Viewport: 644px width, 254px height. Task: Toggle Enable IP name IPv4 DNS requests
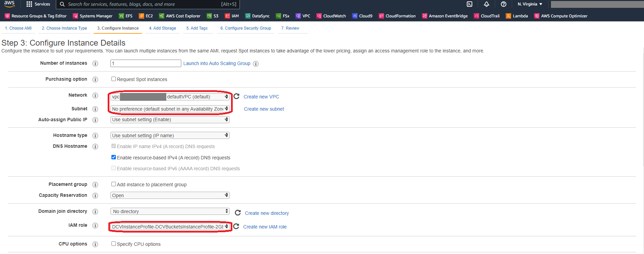[x=113, y=146]
